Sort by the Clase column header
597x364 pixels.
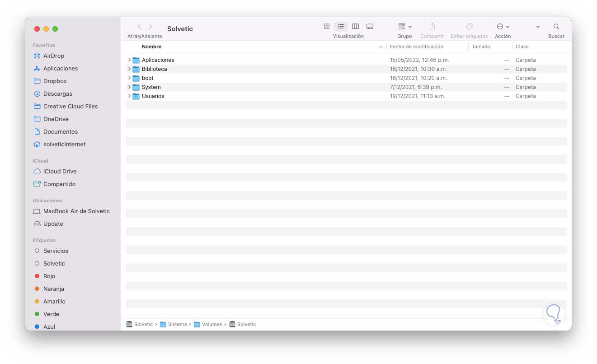point(522,47)
